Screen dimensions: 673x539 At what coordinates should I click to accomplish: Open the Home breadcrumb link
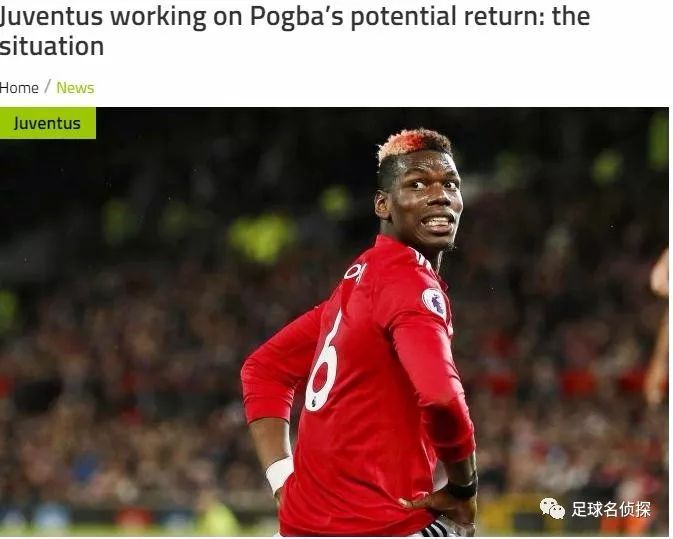point(19,88)
